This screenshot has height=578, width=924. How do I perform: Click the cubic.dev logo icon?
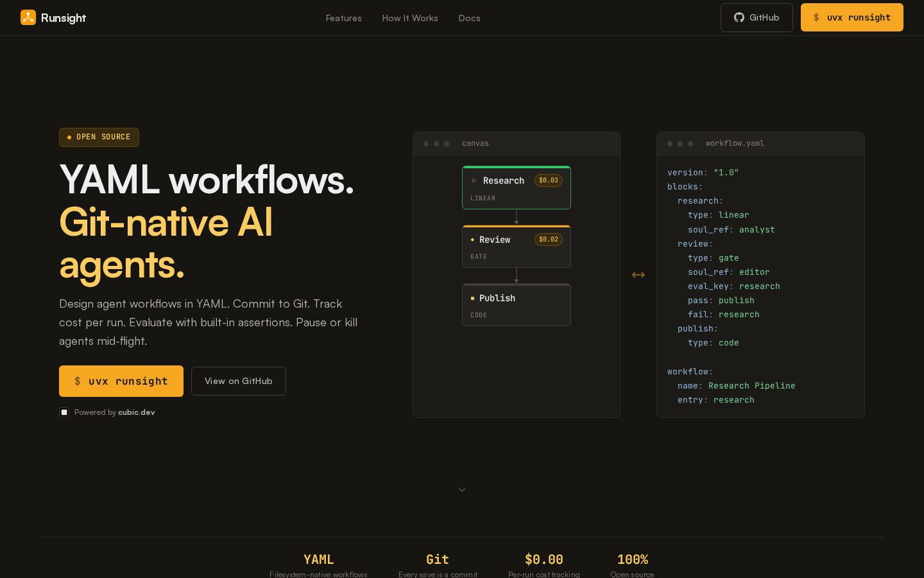tap(64, 412)
